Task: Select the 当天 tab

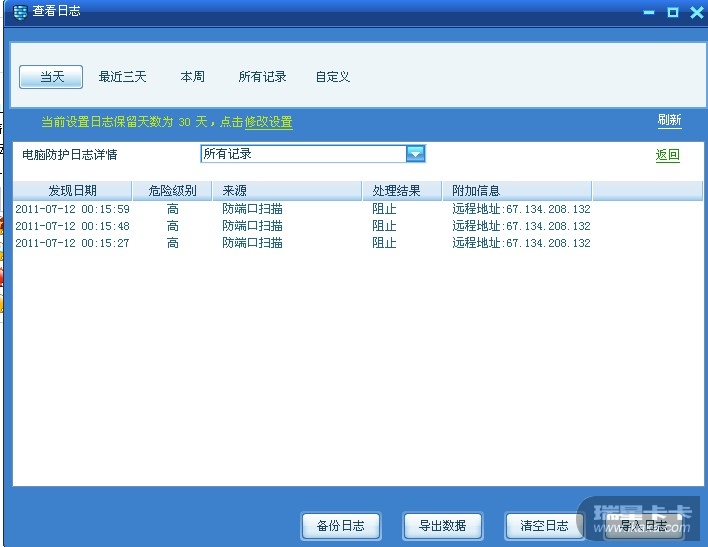Action: 51,77
